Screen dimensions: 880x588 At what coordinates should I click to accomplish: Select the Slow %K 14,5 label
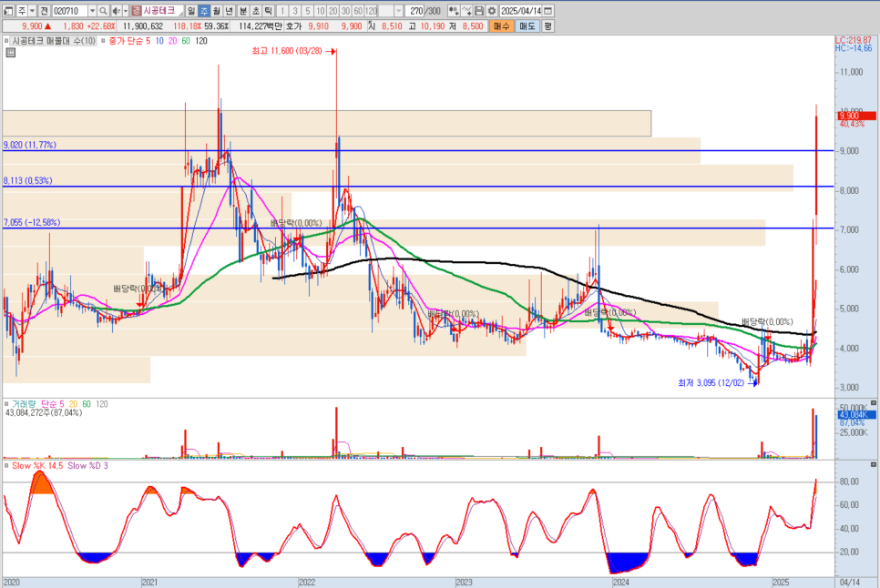click(x=37, y=465)
